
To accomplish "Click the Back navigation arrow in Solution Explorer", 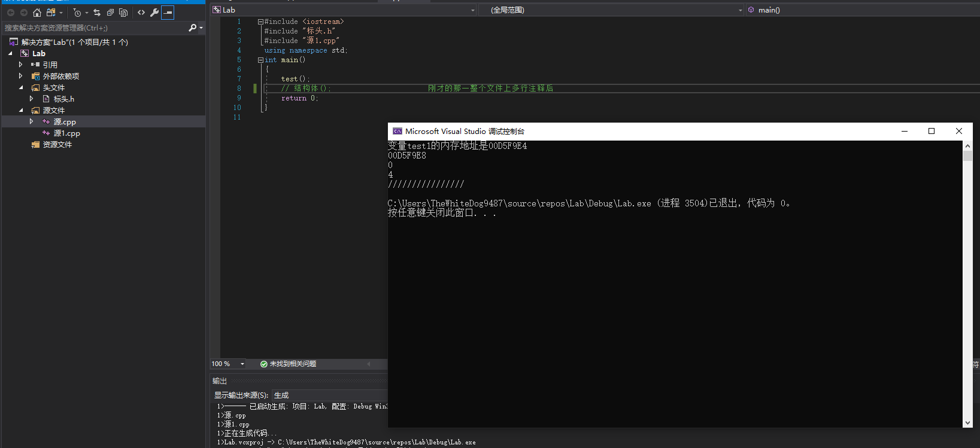I will click(x=11, y=13).
